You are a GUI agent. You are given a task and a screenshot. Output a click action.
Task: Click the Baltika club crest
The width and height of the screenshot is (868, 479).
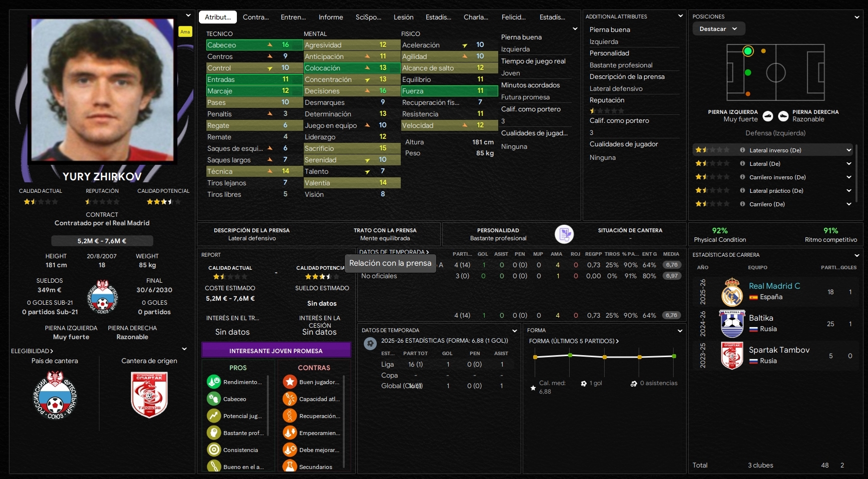pos(732,324)
